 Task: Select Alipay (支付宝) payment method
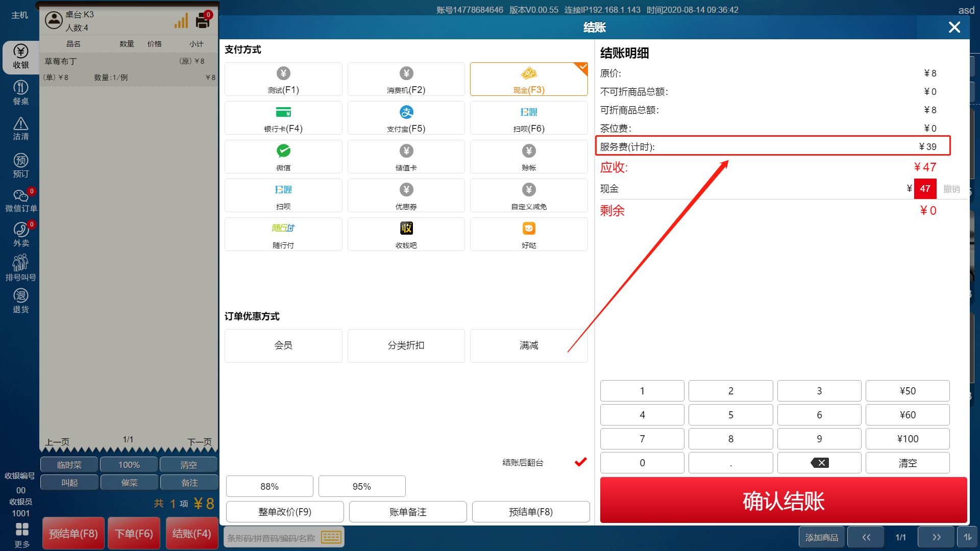coord(406,118)
